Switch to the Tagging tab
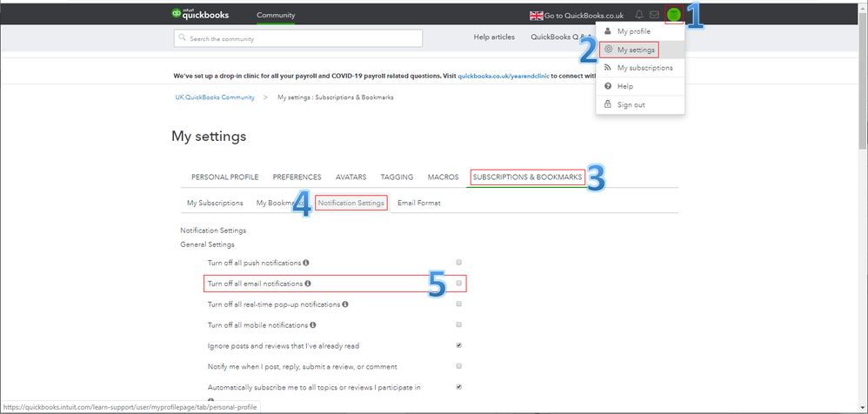This screenshot has width=868, height=414. click(x=397, y=177)
